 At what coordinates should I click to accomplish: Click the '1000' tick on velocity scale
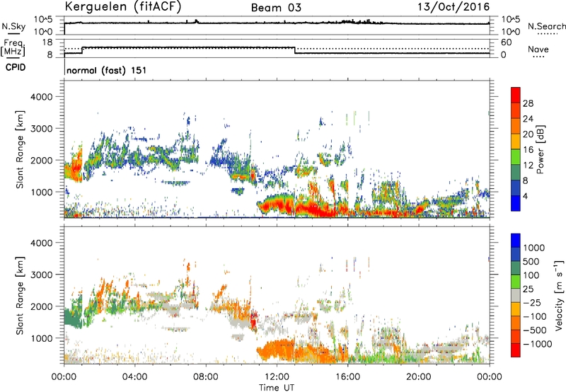pyautogui.click(x=534, y=248)
